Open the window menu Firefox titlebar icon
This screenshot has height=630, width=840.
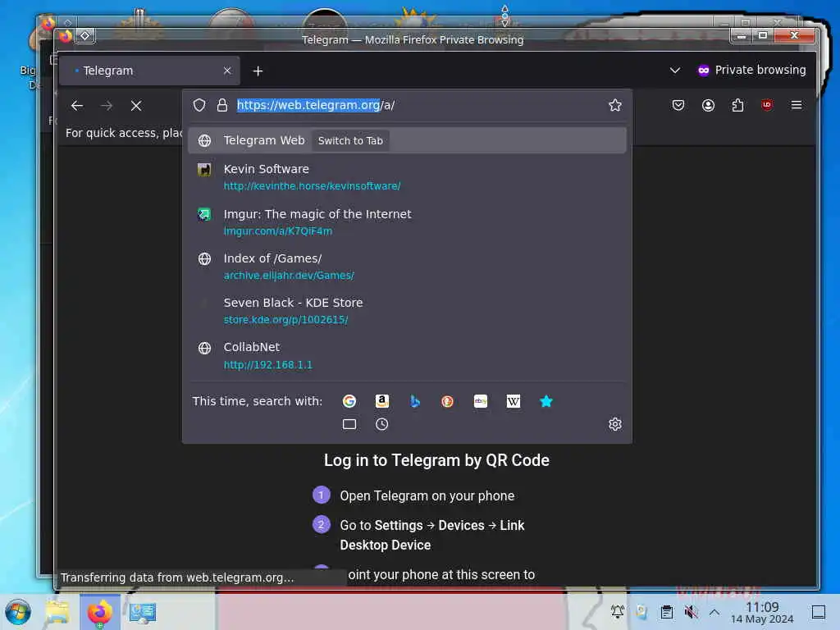[66, 36]
